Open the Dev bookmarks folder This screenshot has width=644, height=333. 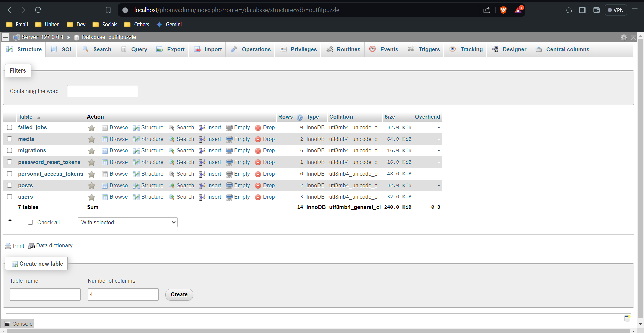[76, 25]
